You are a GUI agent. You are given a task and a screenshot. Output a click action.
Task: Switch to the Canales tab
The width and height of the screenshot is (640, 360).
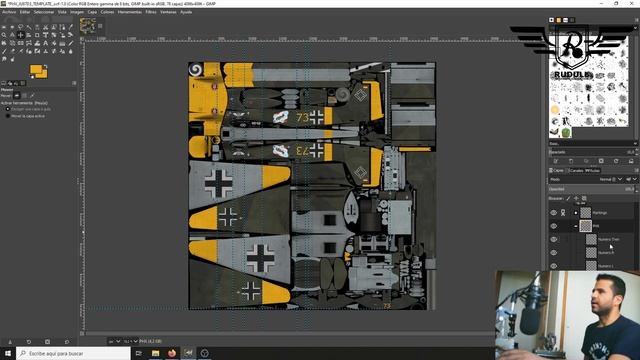click(x=576, y=170)
